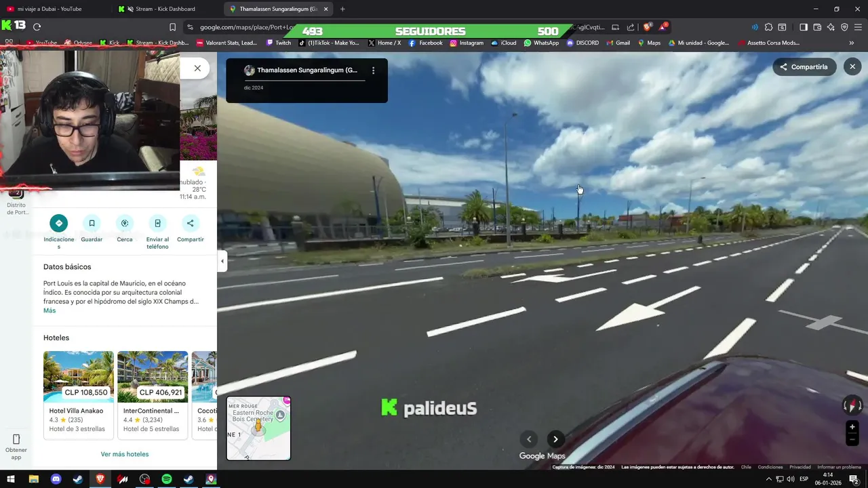Screen dimensions: 868x488
Task: Click Ver más hoteles link
Action: [125, 454]
